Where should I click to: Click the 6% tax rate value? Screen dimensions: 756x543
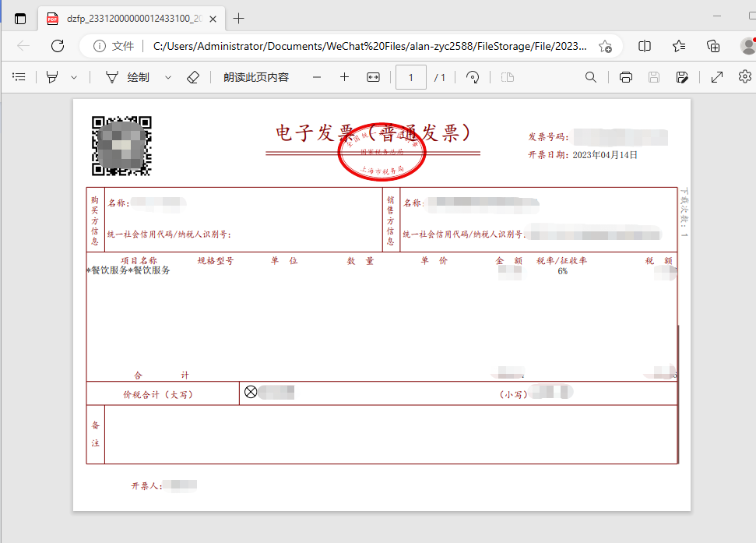pyautogui.click(x=563, y=271)
